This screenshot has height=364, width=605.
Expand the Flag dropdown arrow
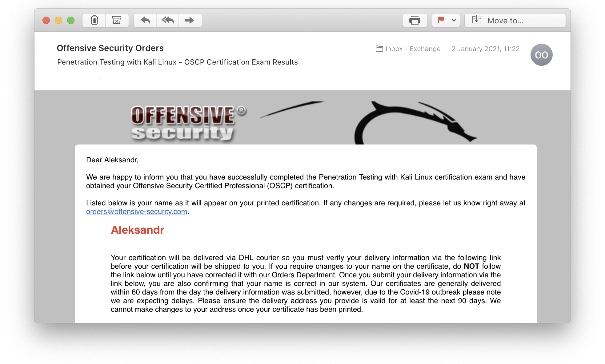pyautogui.click(x=453, y=20)
